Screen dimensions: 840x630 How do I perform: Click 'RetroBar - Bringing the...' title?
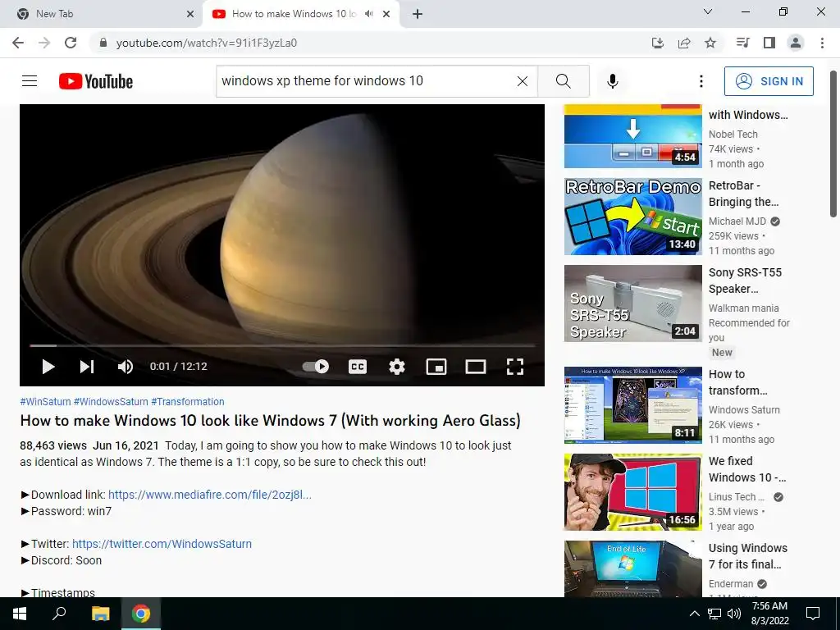tap(743, 194)
